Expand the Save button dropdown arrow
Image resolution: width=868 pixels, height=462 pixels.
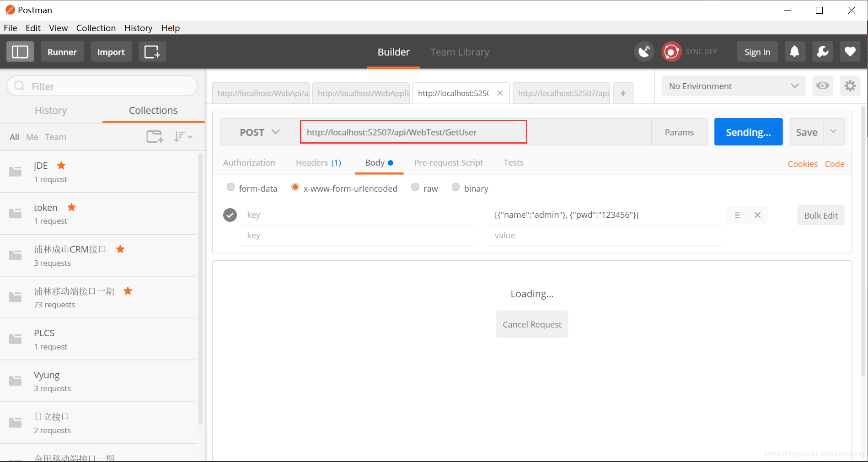click(x=834, y=132)
